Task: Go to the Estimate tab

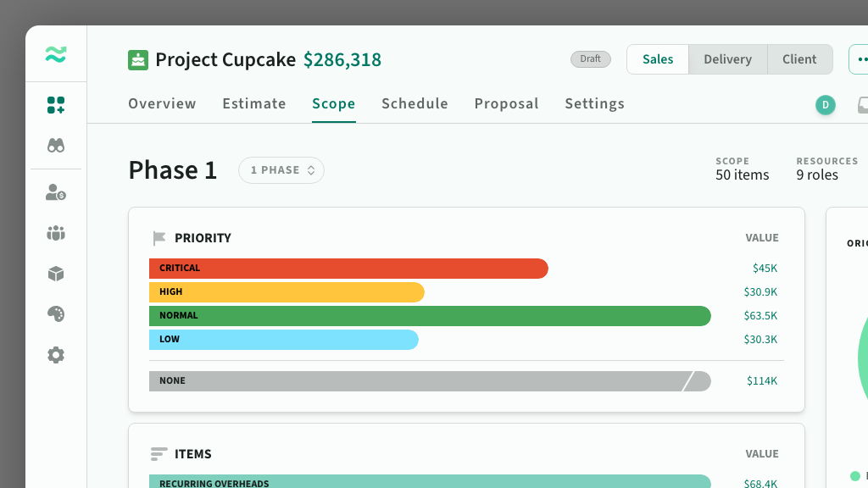Action: [x=254, y=104]
